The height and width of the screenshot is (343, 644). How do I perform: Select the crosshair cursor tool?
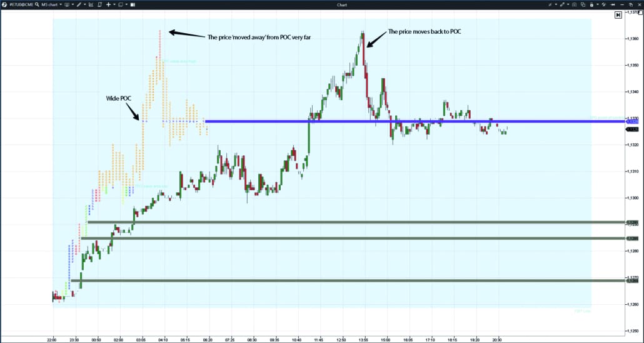click(108, 4)
